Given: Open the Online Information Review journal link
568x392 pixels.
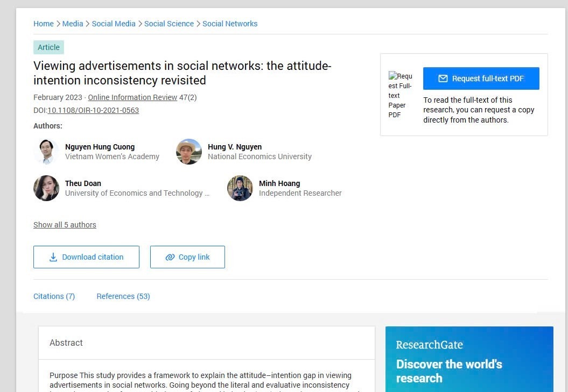Looking at the screenshot, I should (x=132, y=97).
